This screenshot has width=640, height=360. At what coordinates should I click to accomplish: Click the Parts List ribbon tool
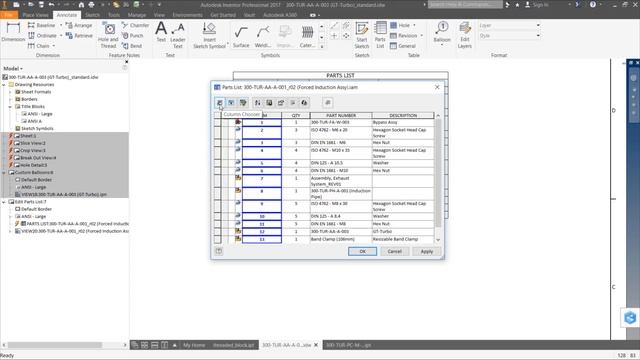click(380, 36)
